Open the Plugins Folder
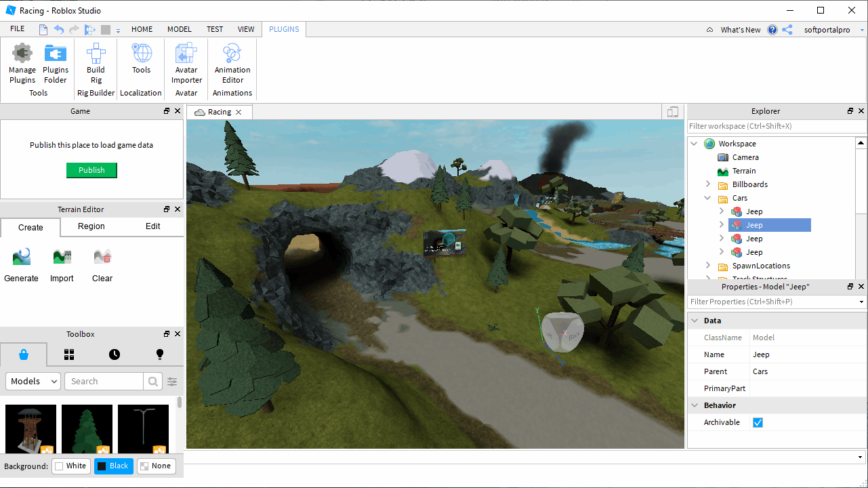The width and height of the screenshot is (868, 488). click(56, 64)
